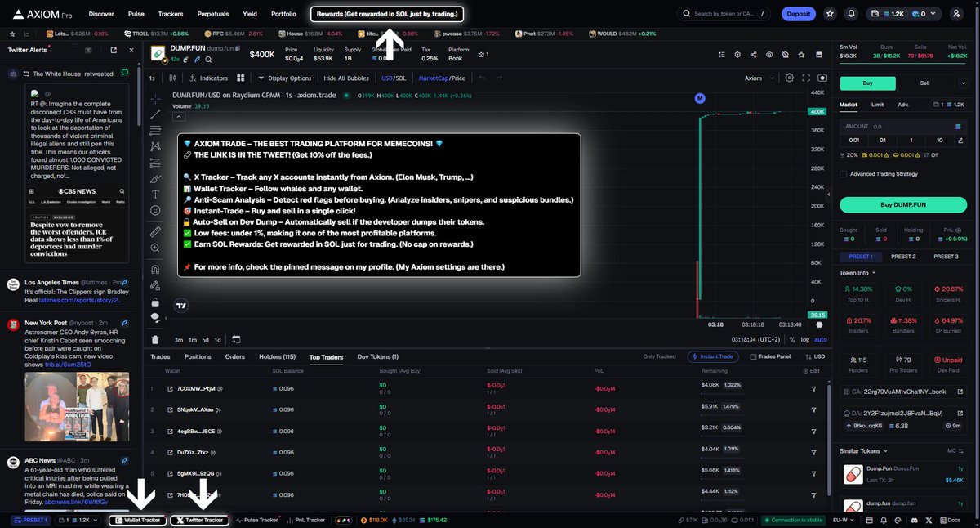Open the goto date calendar icon
The width and height of the screenshot is (980, 528).
point(236,339)
